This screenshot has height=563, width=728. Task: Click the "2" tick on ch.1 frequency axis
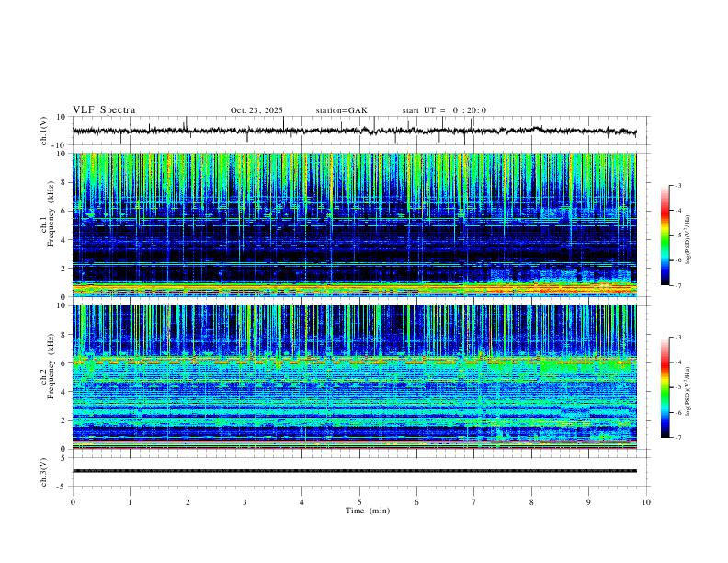tap(64, 268)
